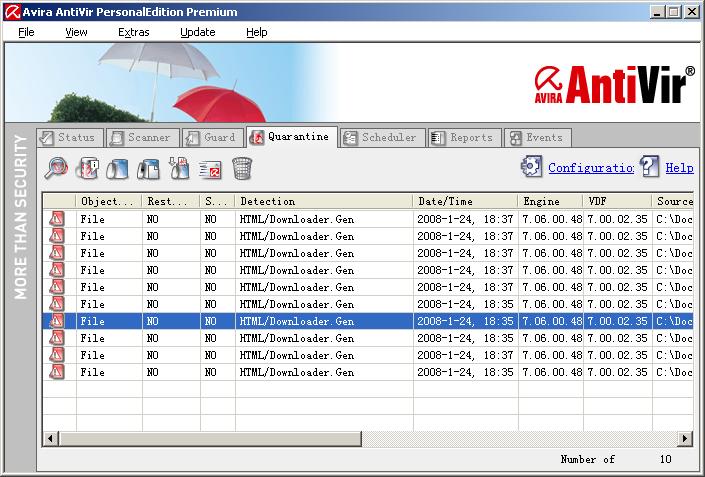Viewport: 705px width, 477px height.
Task: Click the highlighted row's C:\Doc source cell
Action: (x=673, y=321)
